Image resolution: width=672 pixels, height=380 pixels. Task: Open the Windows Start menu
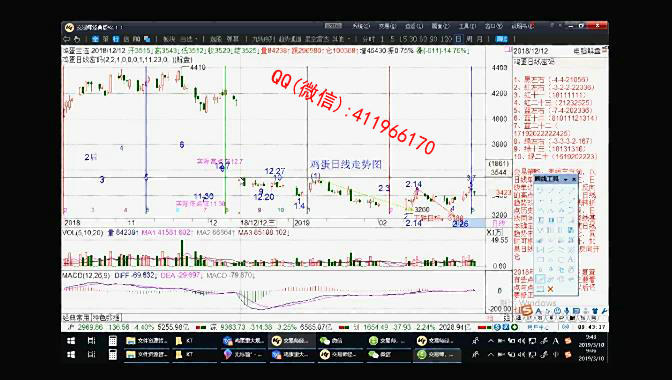coord(71,341)
